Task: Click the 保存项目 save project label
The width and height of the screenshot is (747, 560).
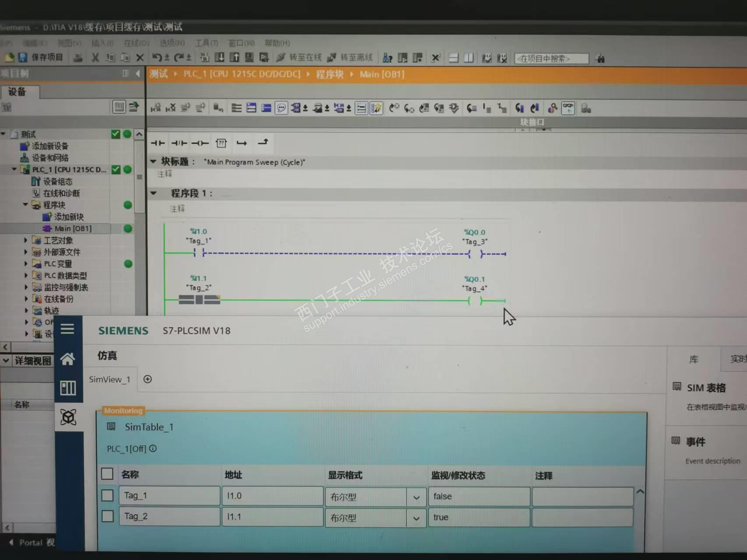Action: coord(47,57)
